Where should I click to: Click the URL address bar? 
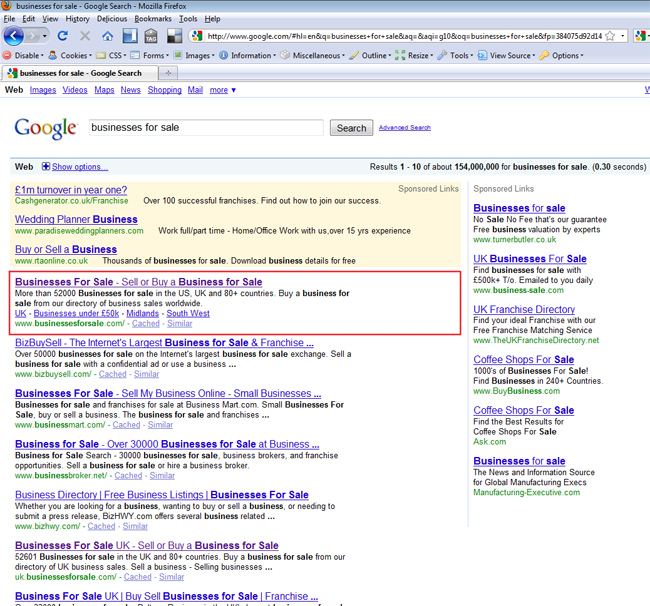404,36
